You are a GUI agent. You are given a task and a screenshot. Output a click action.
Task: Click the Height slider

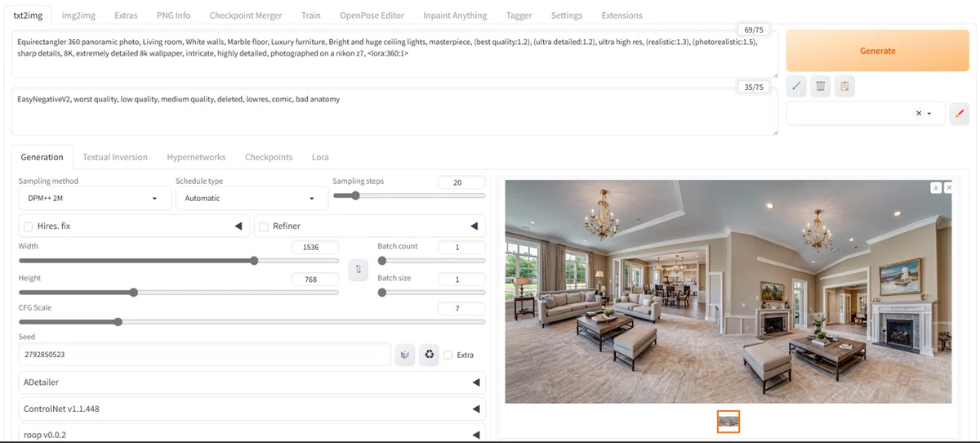178,292
